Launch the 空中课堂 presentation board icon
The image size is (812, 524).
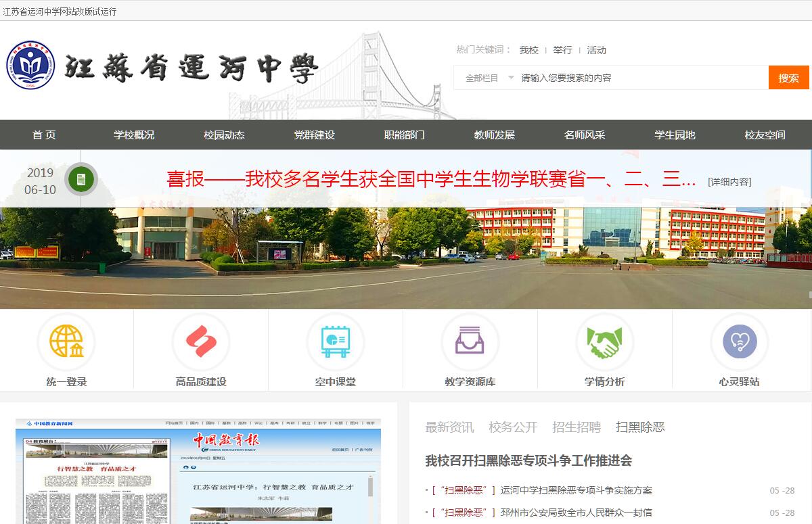point(335,341)
